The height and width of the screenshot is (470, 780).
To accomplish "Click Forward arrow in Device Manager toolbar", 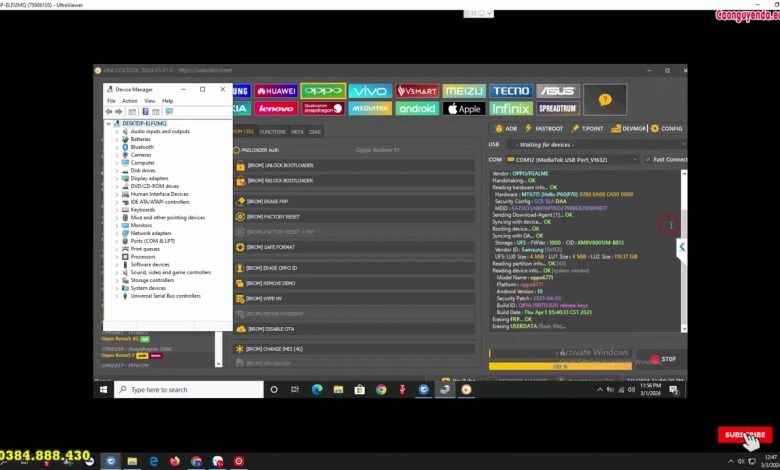I will 118,112.
